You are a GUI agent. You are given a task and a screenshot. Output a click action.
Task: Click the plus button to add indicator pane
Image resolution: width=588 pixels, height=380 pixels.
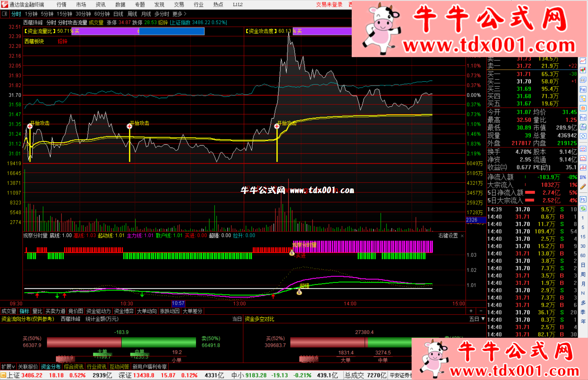coord(471,311)
